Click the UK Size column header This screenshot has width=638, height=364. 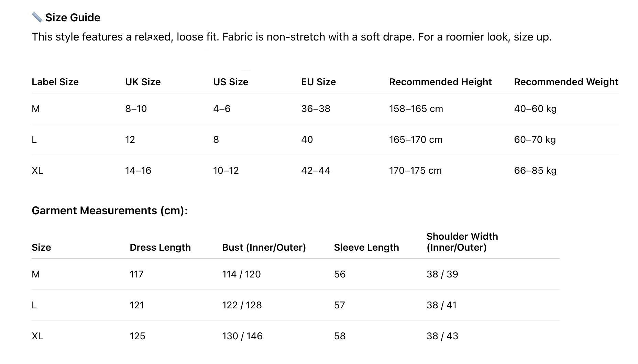click(x=143, y=82)
